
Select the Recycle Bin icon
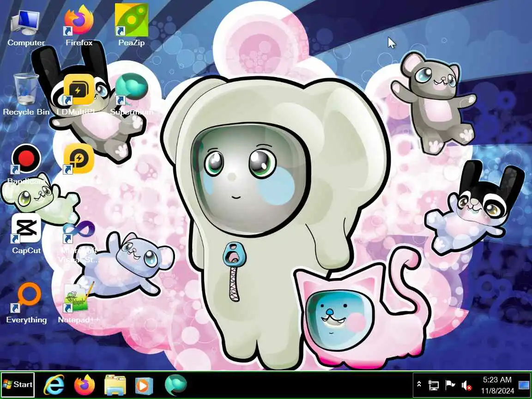pyautogui.click(x=26, y=94)
